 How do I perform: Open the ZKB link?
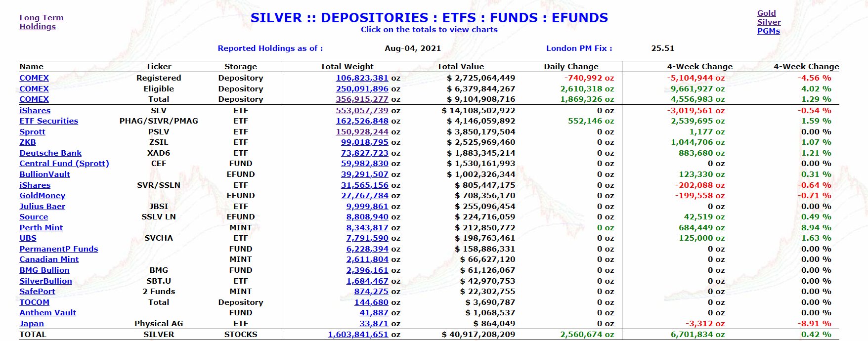(28, 142)
